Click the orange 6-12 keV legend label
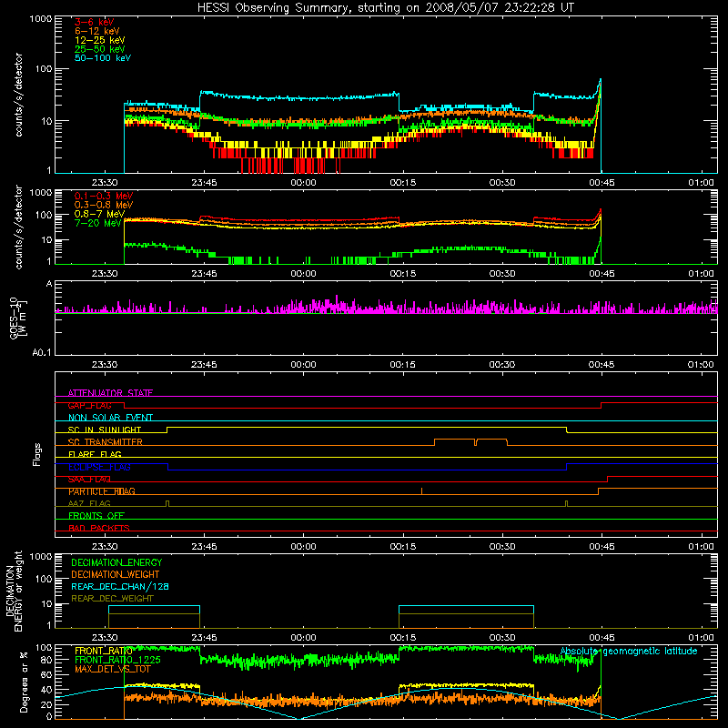 (97, 31)
